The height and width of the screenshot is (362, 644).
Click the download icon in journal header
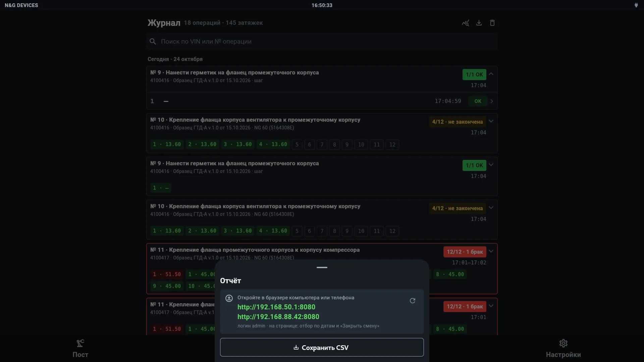479,23
